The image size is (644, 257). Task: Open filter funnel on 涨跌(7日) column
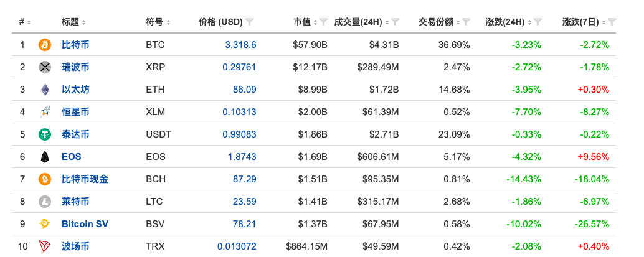click(x=612, y=22)
